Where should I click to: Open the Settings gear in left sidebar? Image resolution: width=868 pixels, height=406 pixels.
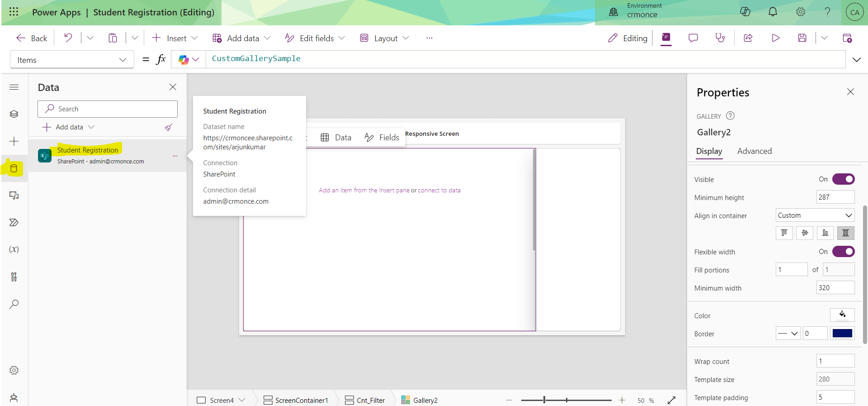14,370
